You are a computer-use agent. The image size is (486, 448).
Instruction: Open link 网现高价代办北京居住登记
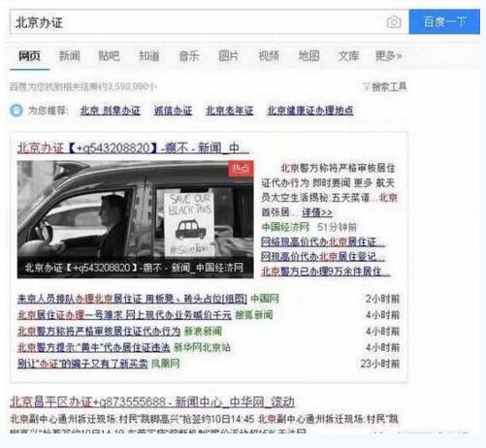coord(323,257)
